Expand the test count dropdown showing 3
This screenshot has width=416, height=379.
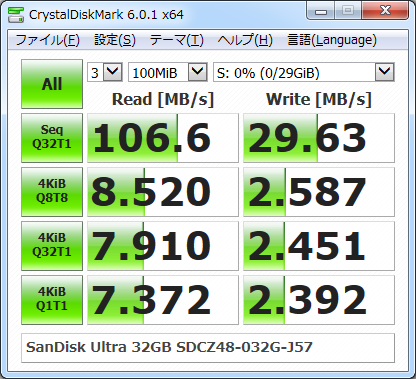point(113,72)
